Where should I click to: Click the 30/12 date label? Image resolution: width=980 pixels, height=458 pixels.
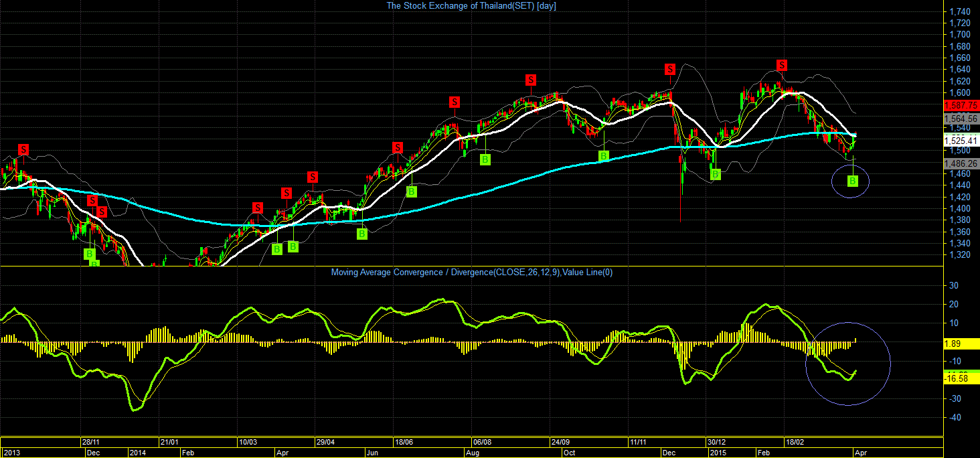(x=718, y=442)
